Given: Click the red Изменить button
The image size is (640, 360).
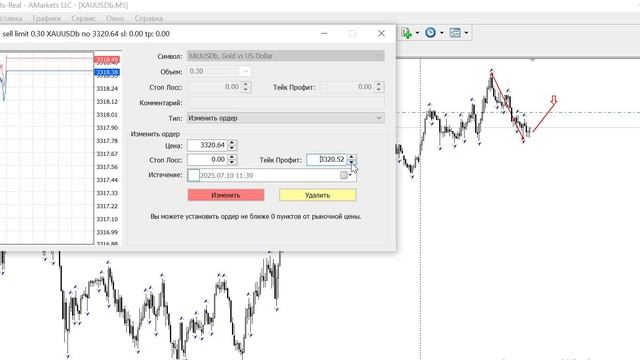Looking at the screenshot, I should point(226,195).
